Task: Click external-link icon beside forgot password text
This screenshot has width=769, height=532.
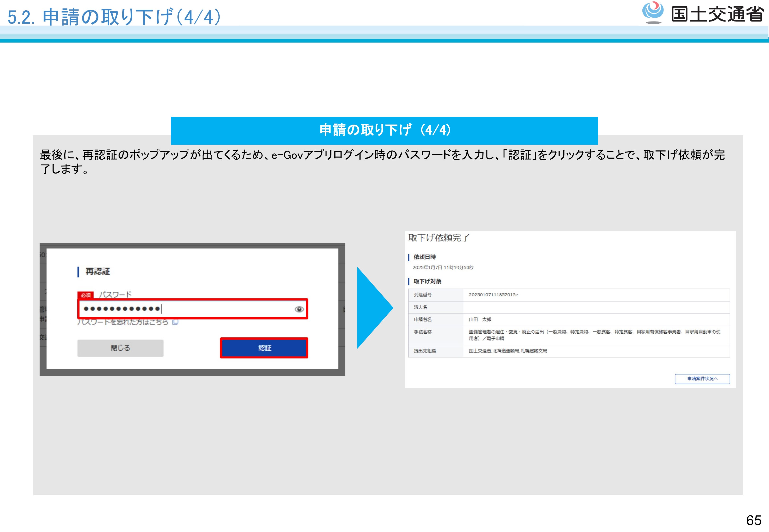Action: pos(175,322)
